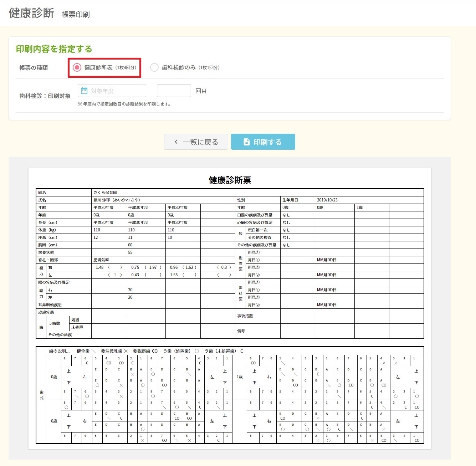Click the 胸囲 (cm) row label

tap(47, 245)
